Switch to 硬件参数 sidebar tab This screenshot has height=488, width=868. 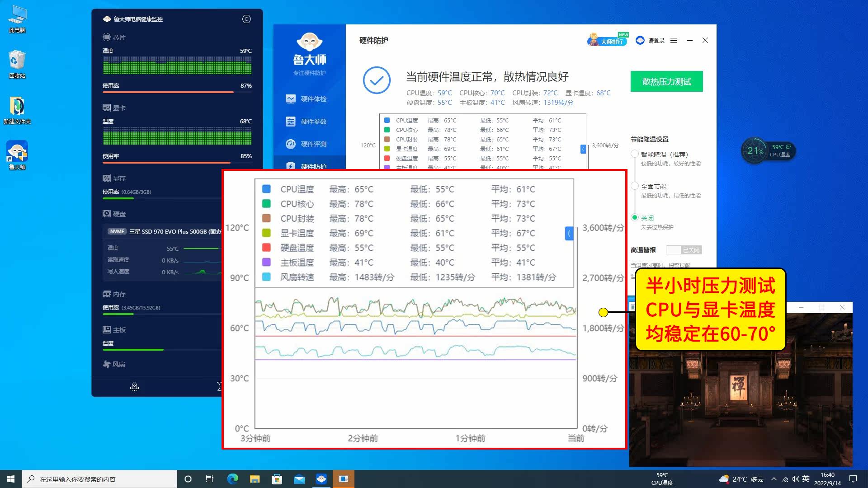coord(313,122)
